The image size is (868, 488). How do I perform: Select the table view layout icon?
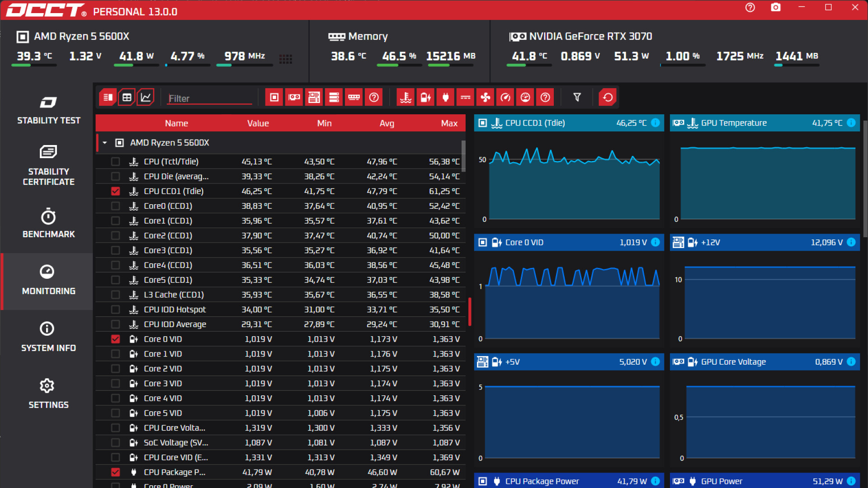click(127, 97)
